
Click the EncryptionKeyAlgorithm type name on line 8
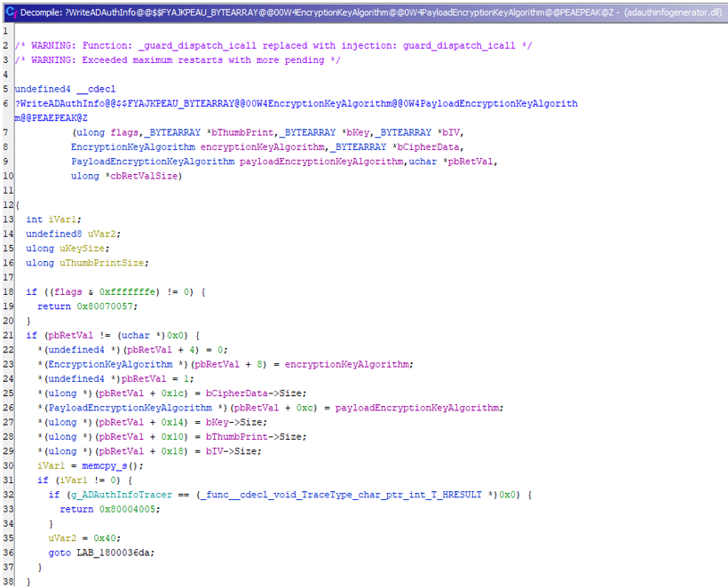[133, 147]
